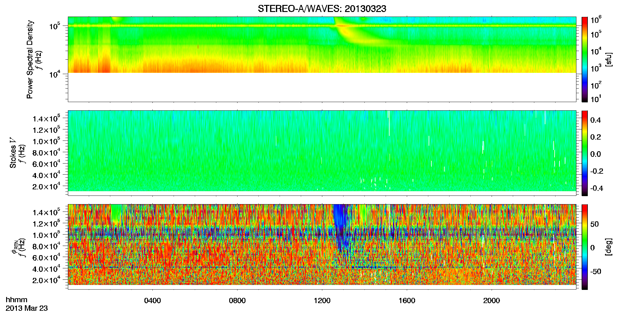644x332 pixels.
Task: Click the 2013 Mar 23 date label
Action: point(27,308)
